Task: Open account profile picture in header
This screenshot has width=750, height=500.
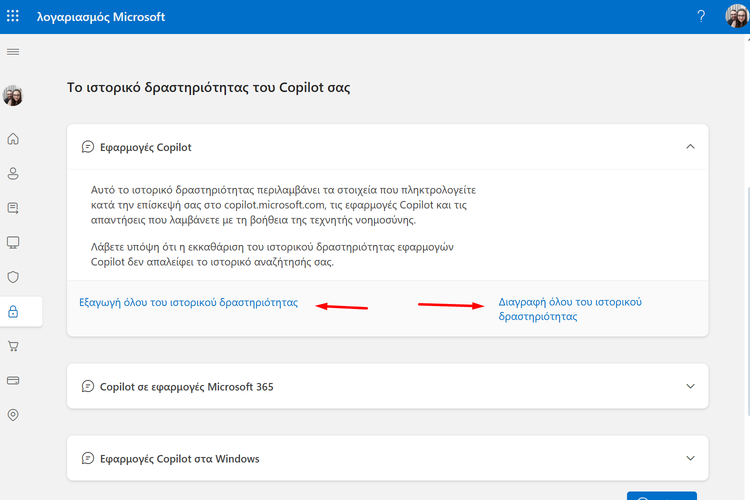Action: [735, 17]
